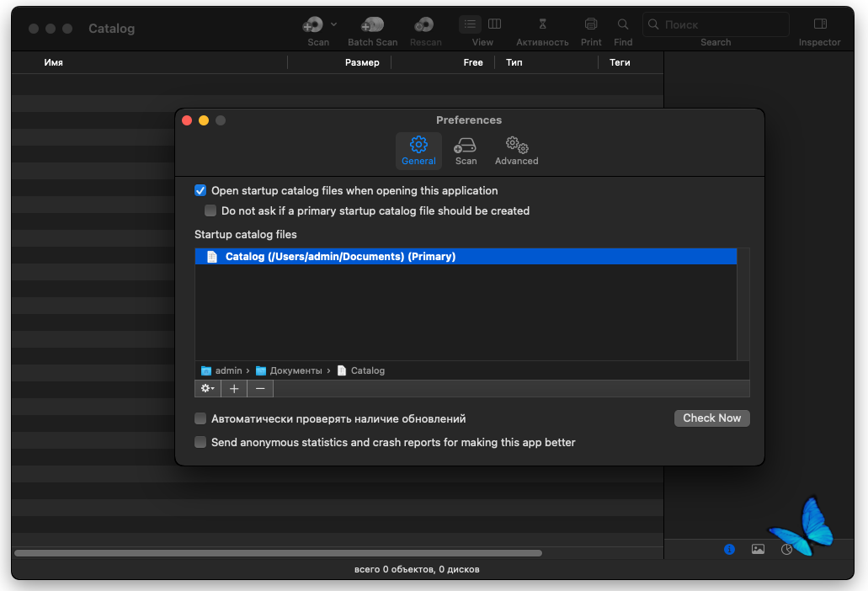Open the Scan preferences tab
The image size is (868, 591).
tap(465, 151)
